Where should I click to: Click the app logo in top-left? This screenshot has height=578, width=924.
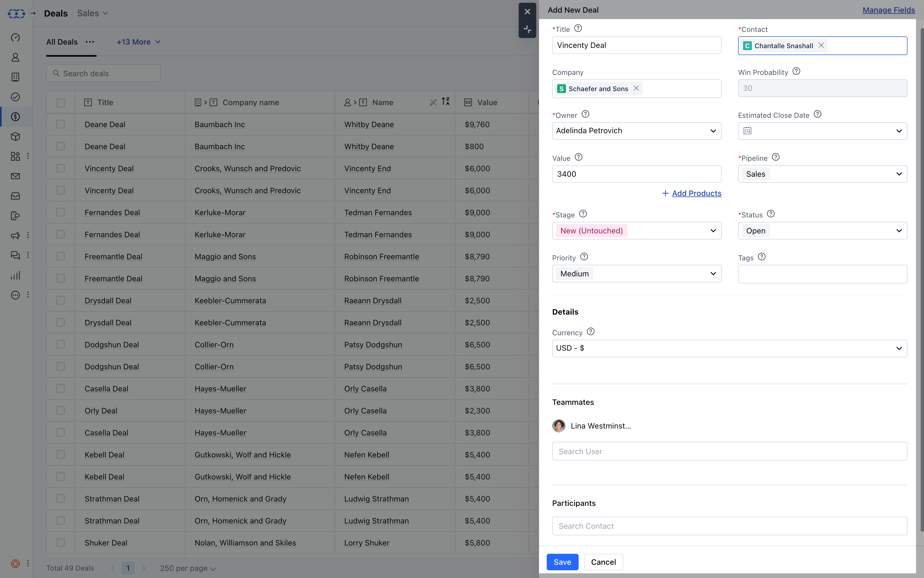point(16,13)
